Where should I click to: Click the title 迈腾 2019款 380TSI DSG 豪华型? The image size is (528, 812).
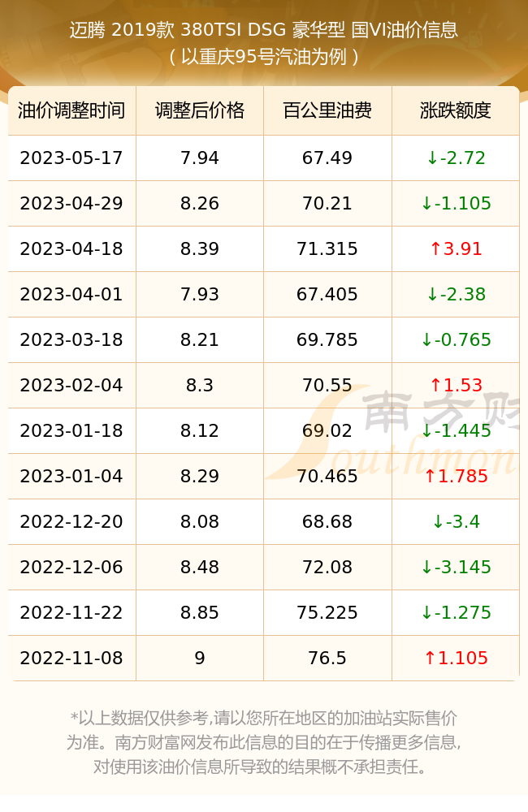(x=207, y=30)
